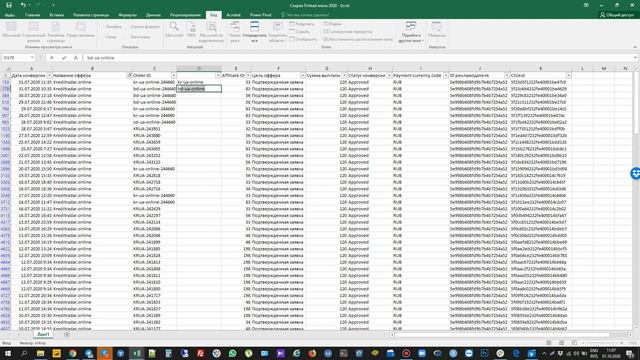Open filter dropdown for Статус конверсии
The height and width of the screenshot is (360, 640).
coord(389,76)
